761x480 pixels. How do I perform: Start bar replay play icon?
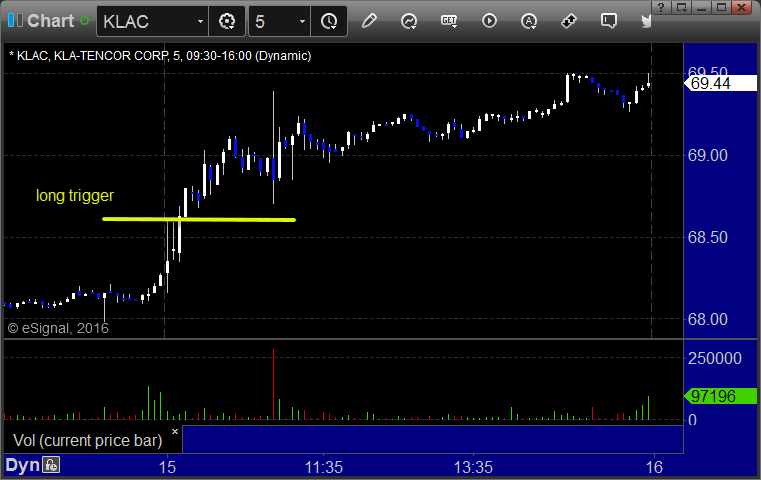(x=489, y=21)
